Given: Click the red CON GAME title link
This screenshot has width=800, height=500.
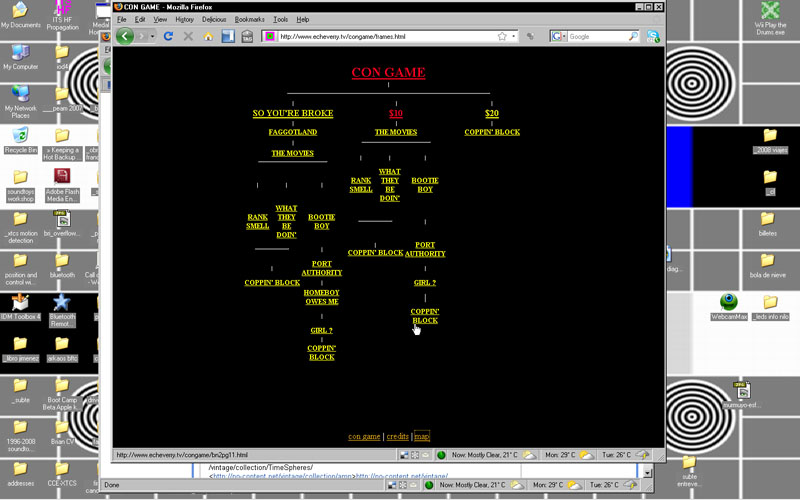Looking at the screenshot, I should [x=388, y=72].
